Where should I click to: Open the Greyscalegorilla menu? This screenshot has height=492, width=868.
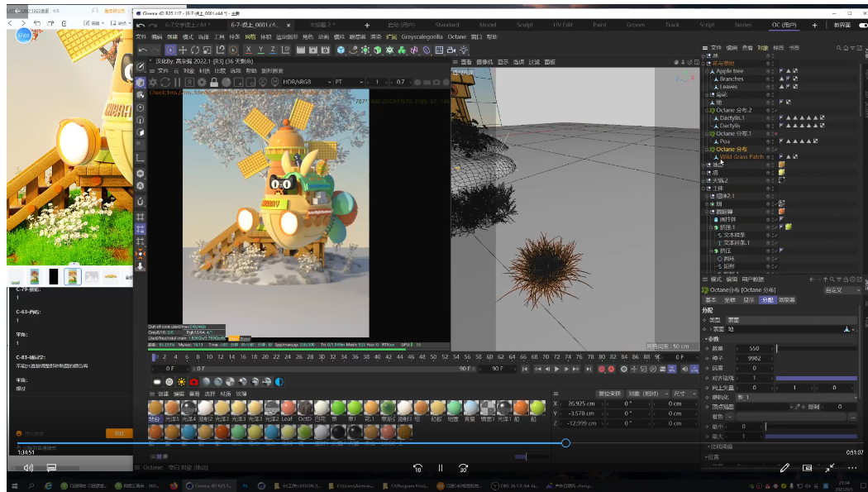pyautogui.click(x=422, y=37)
